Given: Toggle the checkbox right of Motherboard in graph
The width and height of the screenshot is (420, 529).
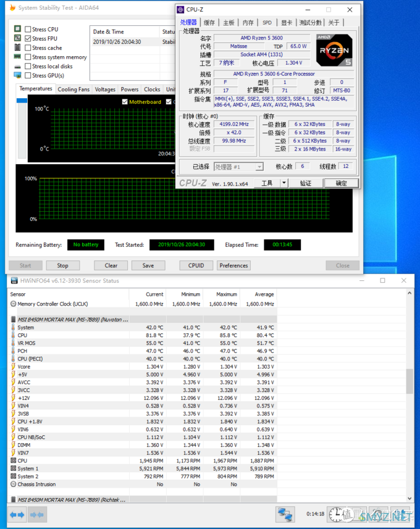Looking at the screenshot, I should 169,102.
